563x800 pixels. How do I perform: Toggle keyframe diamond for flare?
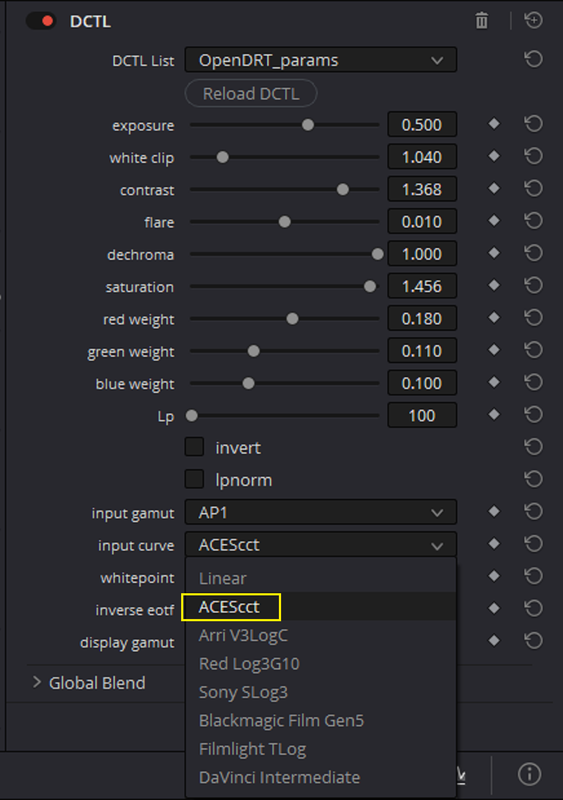[x=494, y=220]
